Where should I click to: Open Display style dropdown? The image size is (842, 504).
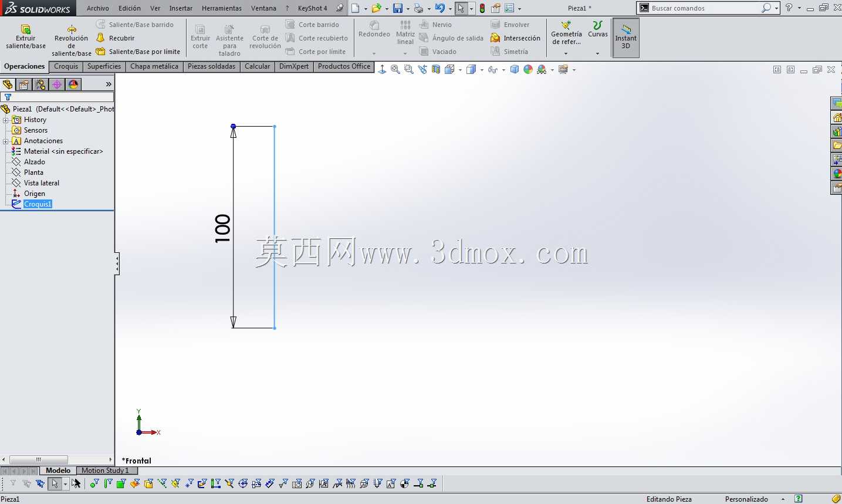coord(482,70)
